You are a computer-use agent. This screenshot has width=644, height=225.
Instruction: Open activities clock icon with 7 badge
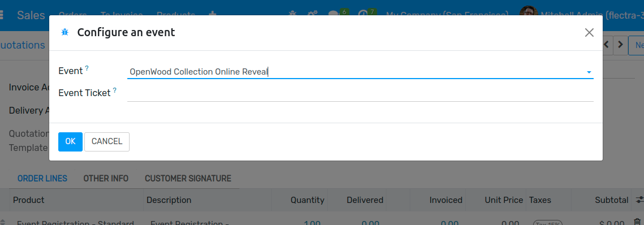click(367, 14)
